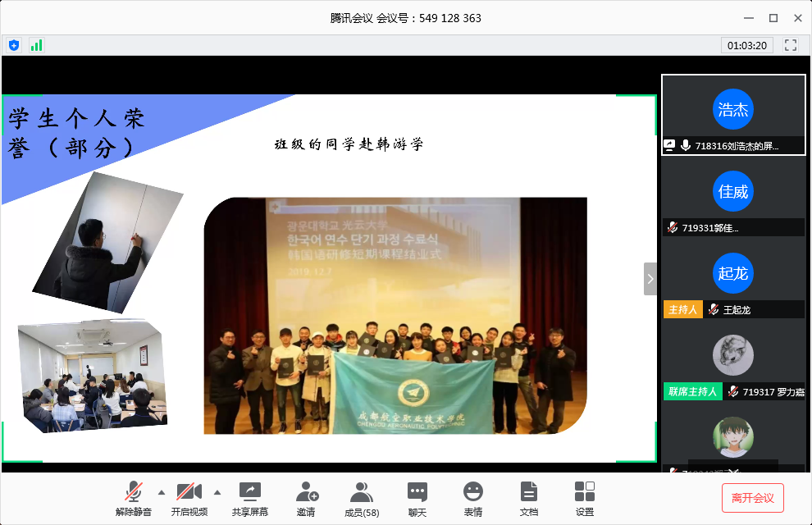Screen dimensions: 812x525
Task: Click the name label 719317 罗力嘉
Action: coord(773,392)
